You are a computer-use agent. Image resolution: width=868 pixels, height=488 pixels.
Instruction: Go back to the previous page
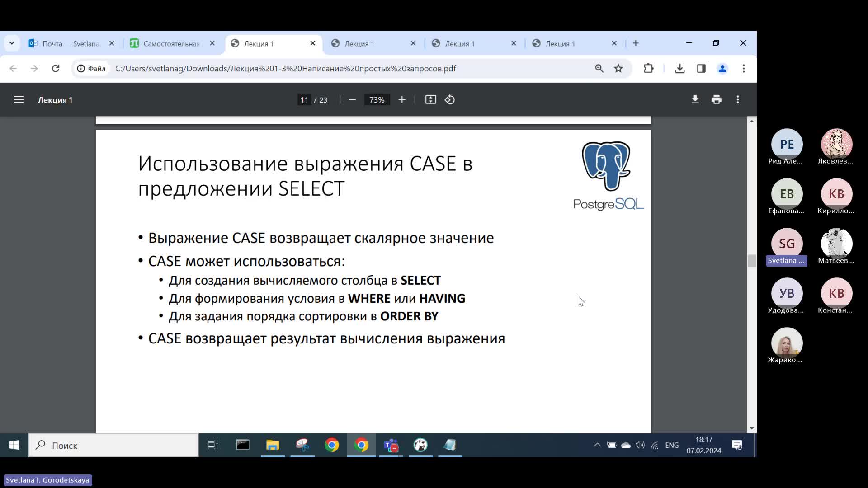pos(13,68)
